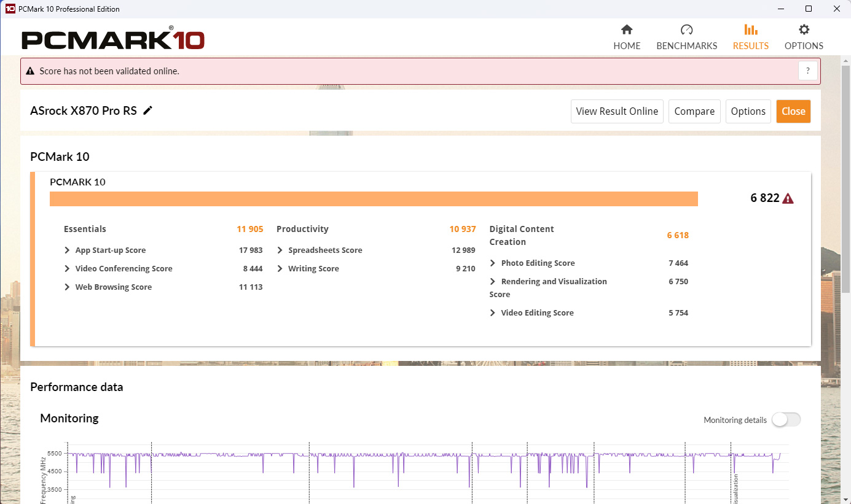The height and width of the screenshot is (504, 851).
Task: Click the Performance data heading
Action: [x=77, y=387]
